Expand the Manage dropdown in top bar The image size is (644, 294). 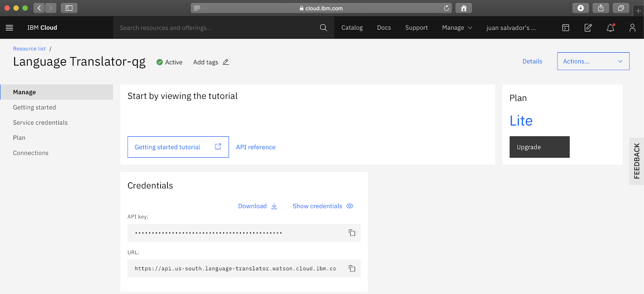(x=457, y=27)
